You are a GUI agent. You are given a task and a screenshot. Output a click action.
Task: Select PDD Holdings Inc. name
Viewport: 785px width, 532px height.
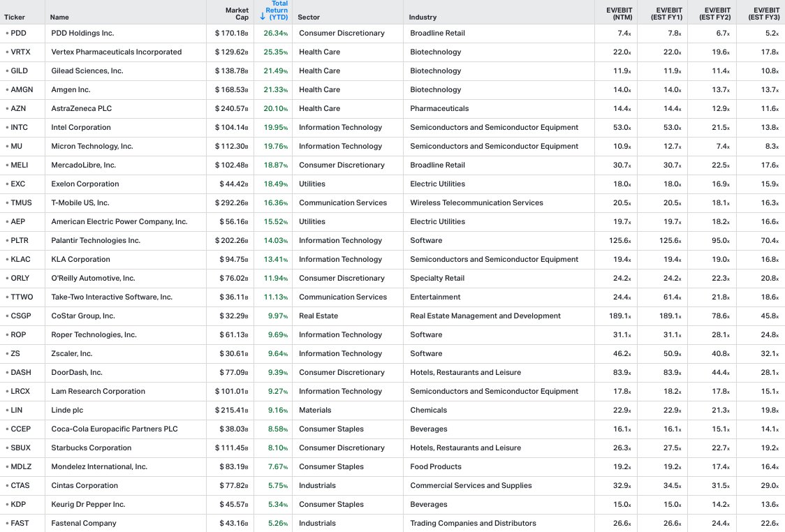(82, 33)
